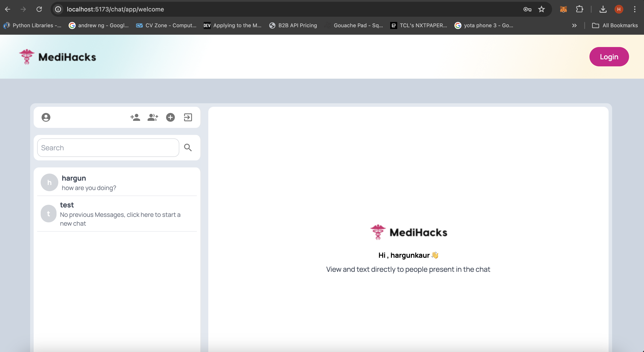Open the Chrome downloads icon
Image resolution: width=644 pixels, height=352 pixels.
603,9
